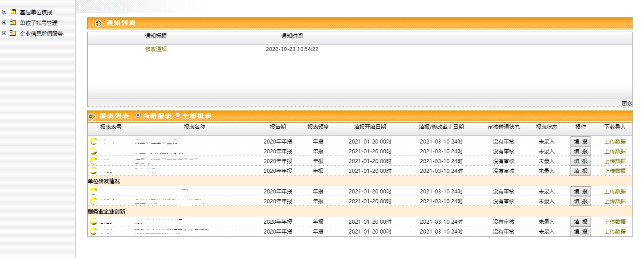Expand the 单位子帐号管理 tree node
The width and height of the screenshot is (644, 258).
(x=4, y=23)
